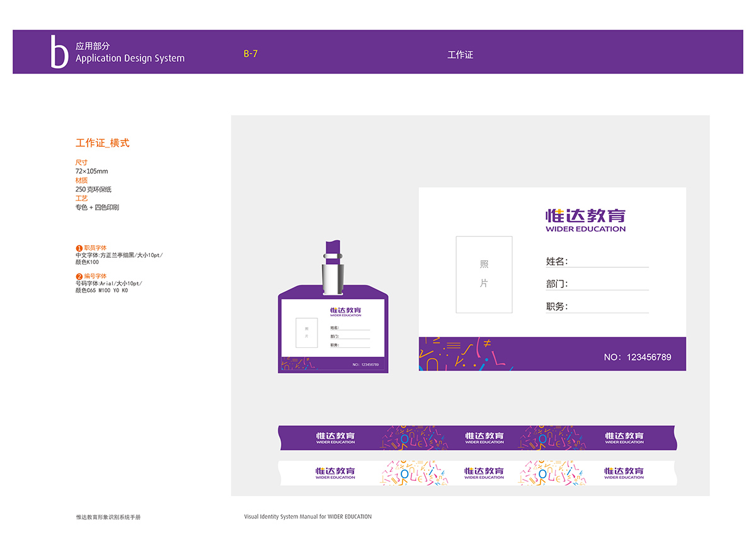
Task: Click the first logo on the purple lanyard
Action: coord(335,437)
